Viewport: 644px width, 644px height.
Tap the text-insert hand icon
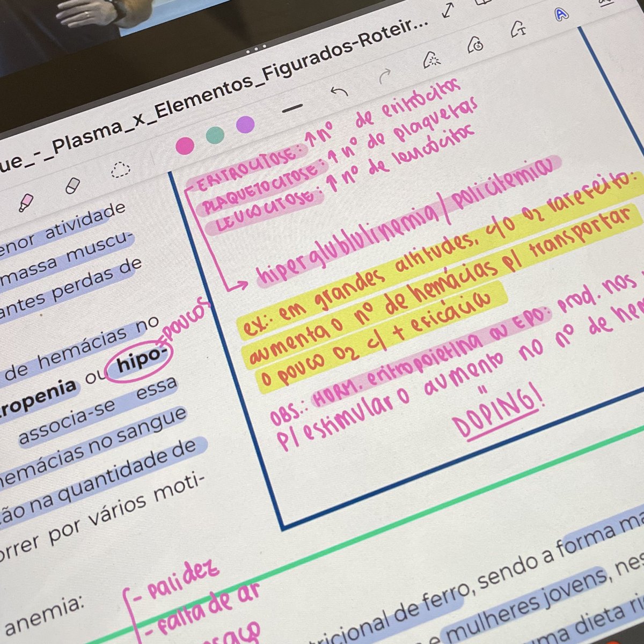(518, 30)
